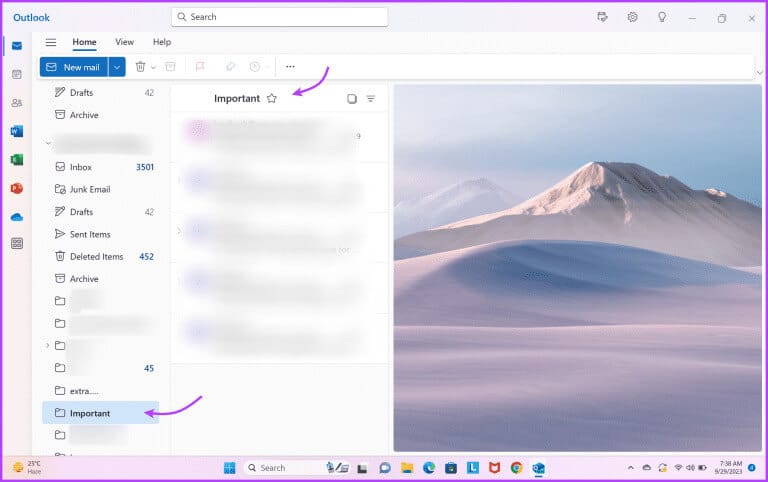Open the Calendar module in the sidebar

[x=17, y=74]
